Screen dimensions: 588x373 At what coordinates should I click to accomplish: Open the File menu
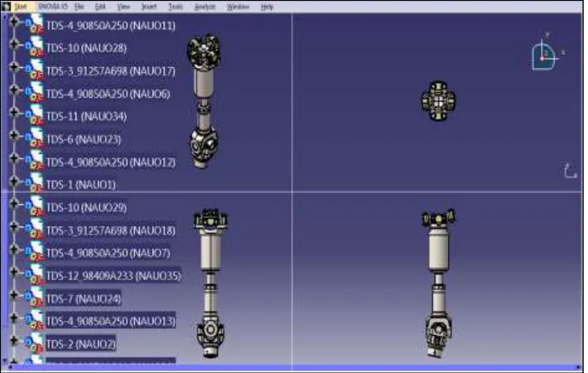pyautogui.click(x=80, y=7)
